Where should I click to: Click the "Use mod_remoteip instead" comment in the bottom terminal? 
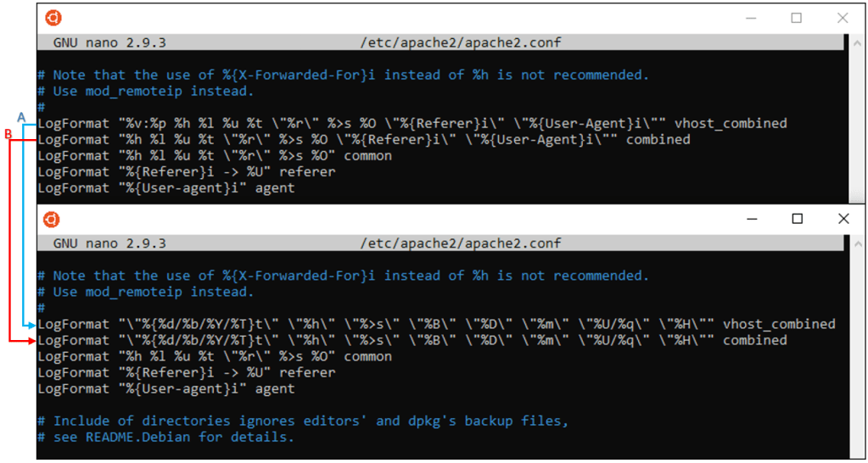[x=153, y=292]
